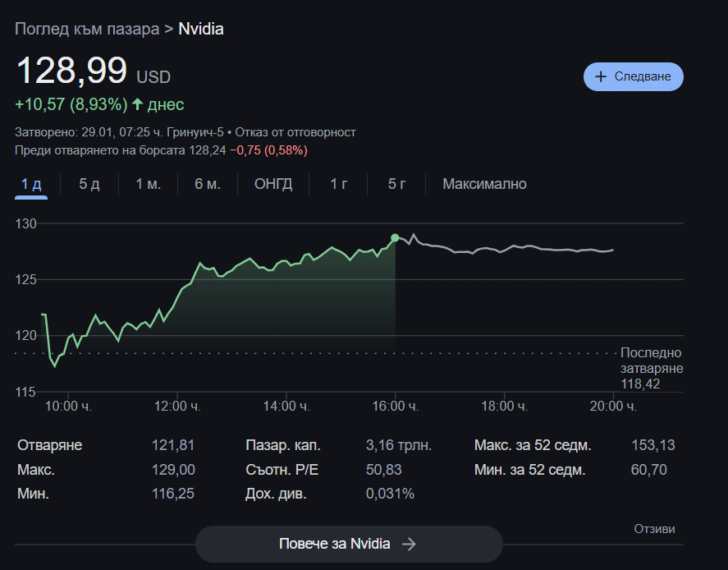Click the green closing-price dot on chart
728x570 pixels.
395,238
